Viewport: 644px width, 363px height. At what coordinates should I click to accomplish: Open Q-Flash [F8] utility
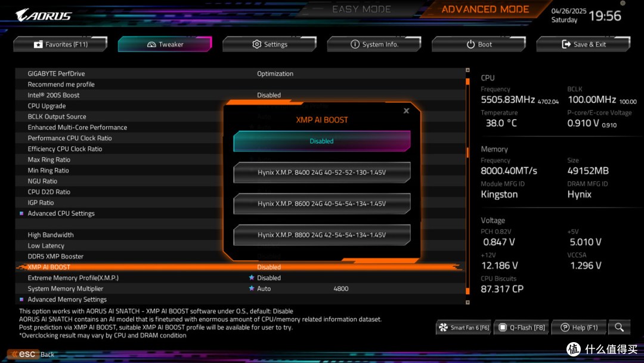(x=522, y=327)
